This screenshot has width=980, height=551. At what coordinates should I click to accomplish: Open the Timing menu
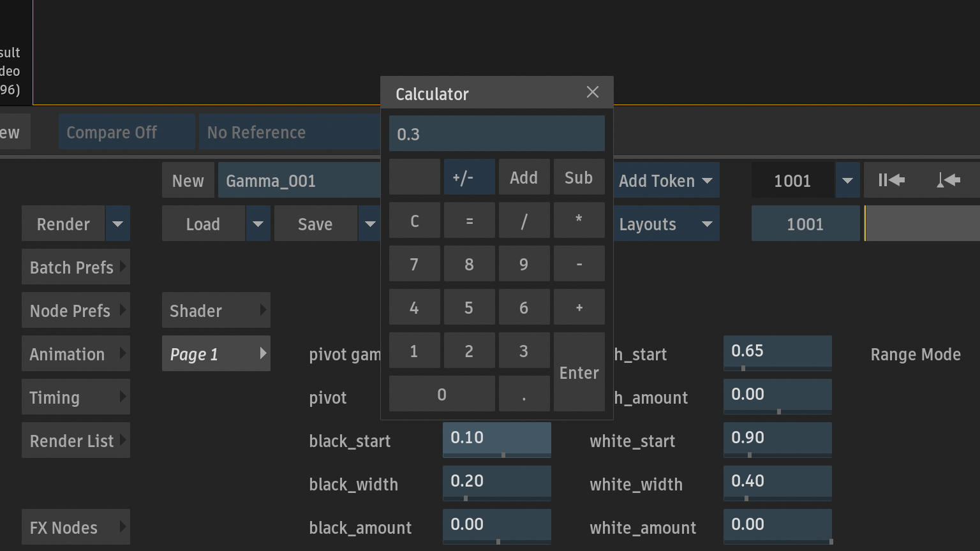76,397
